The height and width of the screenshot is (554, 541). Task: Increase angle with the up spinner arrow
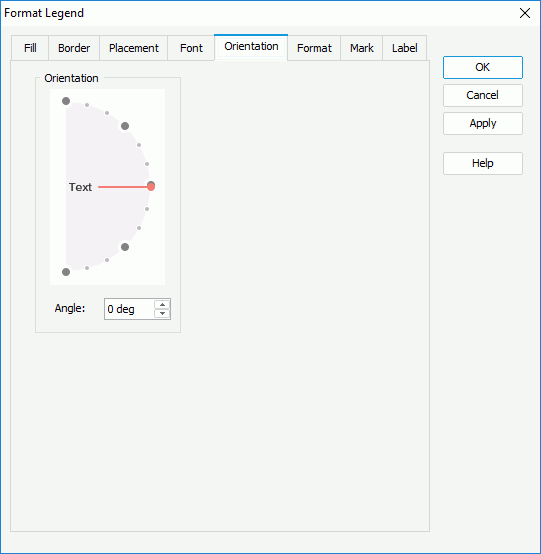pyautogui.click(x=162, y=305)
